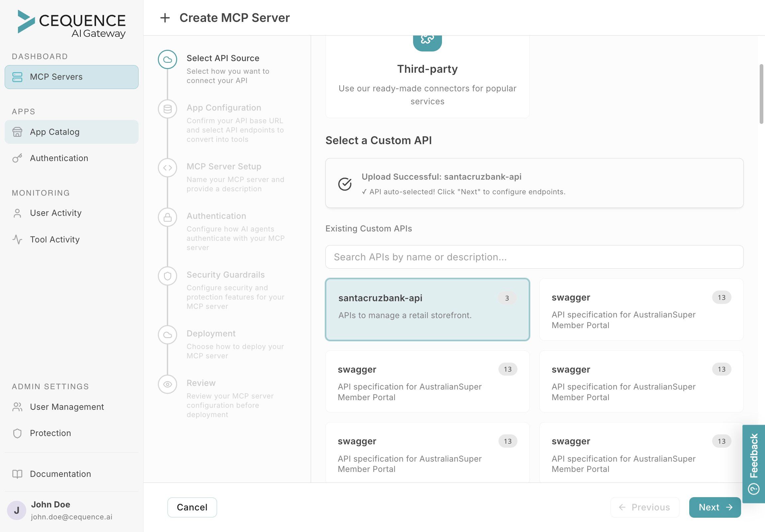Open MCP Servers in the sidebar

[x=71, y=77]
